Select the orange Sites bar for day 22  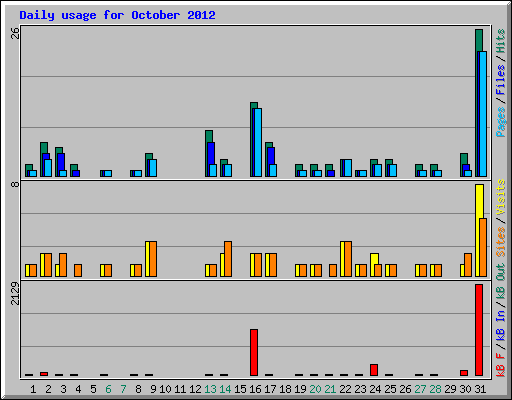pyautogui.click(x=348, y=259)
